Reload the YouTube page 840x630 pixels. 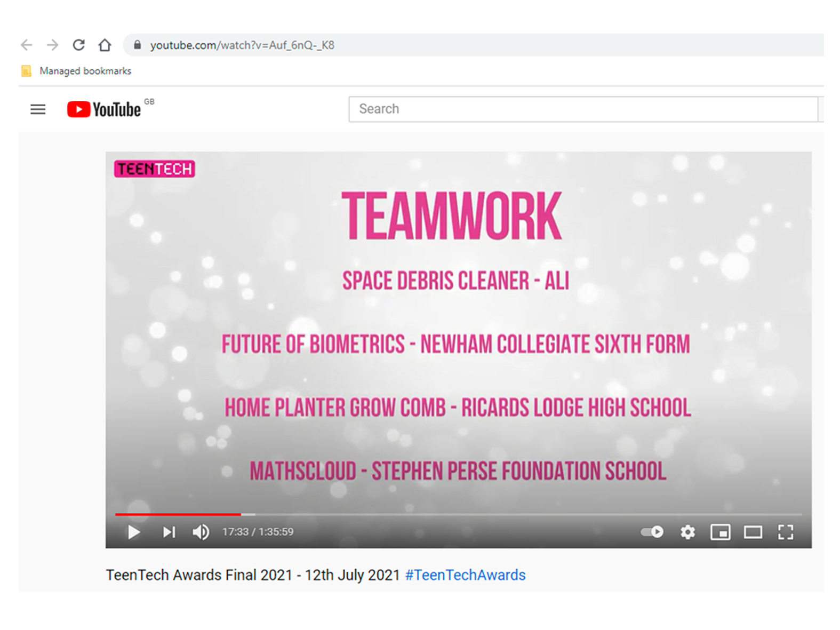pyautogui.click(x=78, y=45)
